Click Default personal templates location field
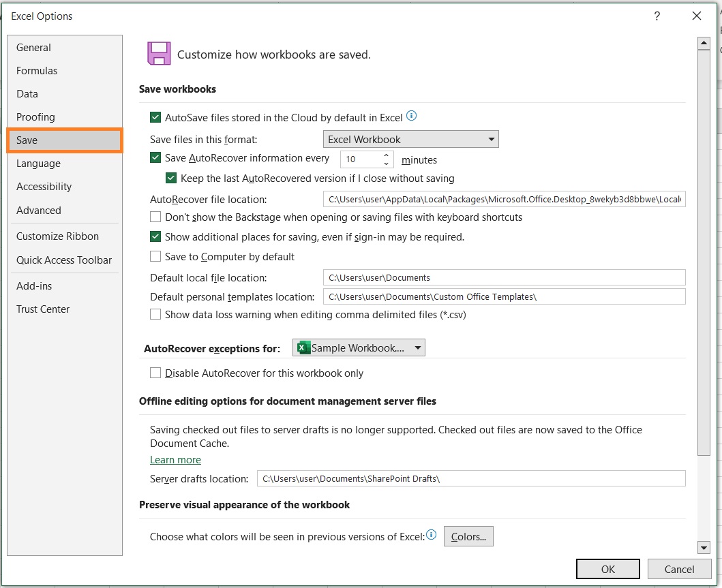Viewport: 722px width, 588px height. tap(505, 297)
